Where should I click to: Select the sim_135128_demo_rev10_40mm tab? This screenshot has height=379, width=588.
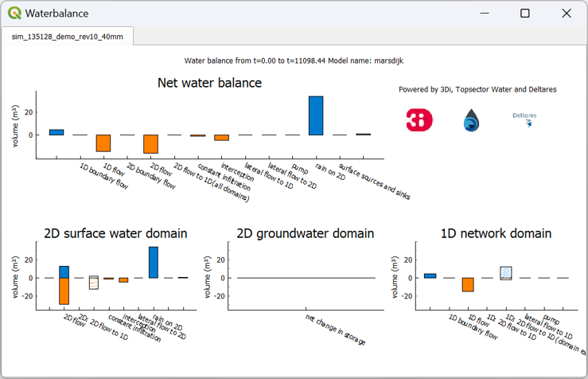tap(67, 37)
